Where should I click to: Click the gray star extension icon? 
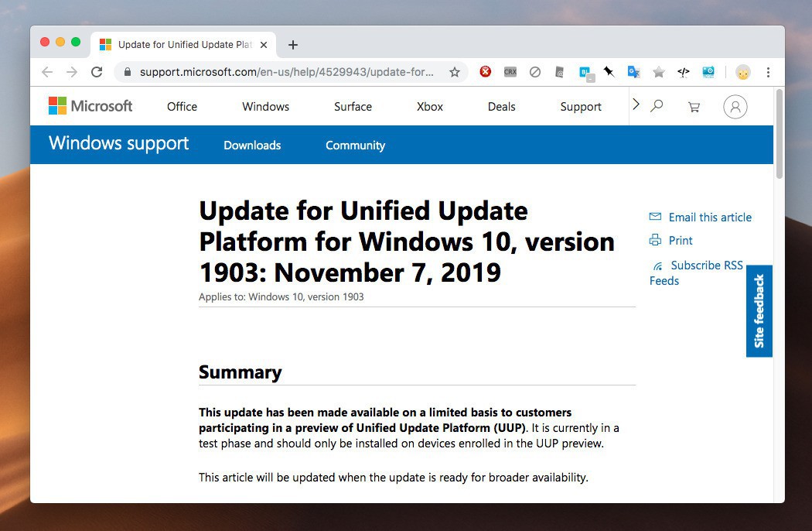click(x=659, y=72)
